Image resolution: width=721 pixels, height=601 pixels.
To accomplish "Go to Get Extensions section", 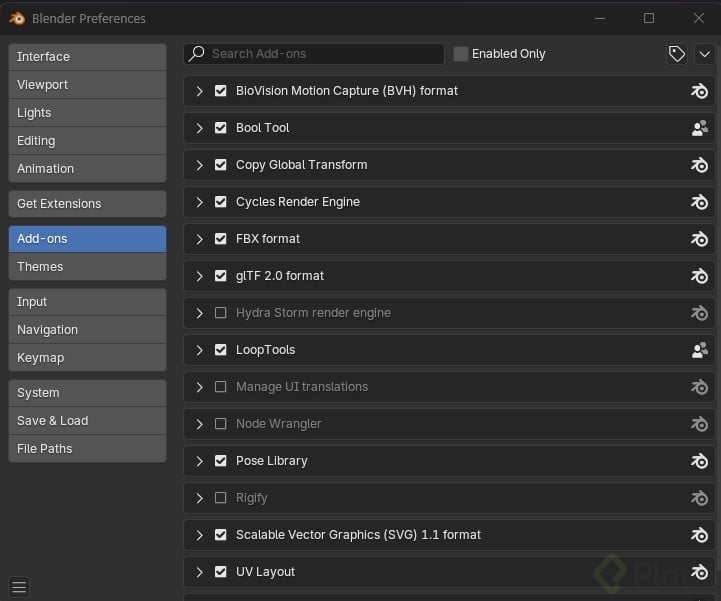I will (87, 204).
